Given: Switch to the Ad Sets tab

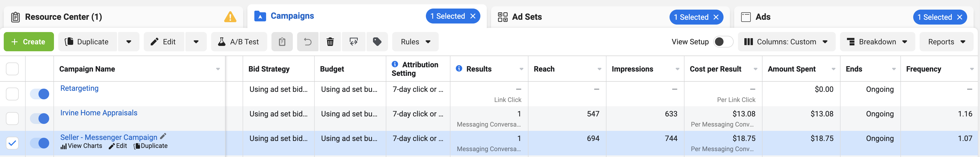Looking at the screenshot, I should click(x=527, y=17).
